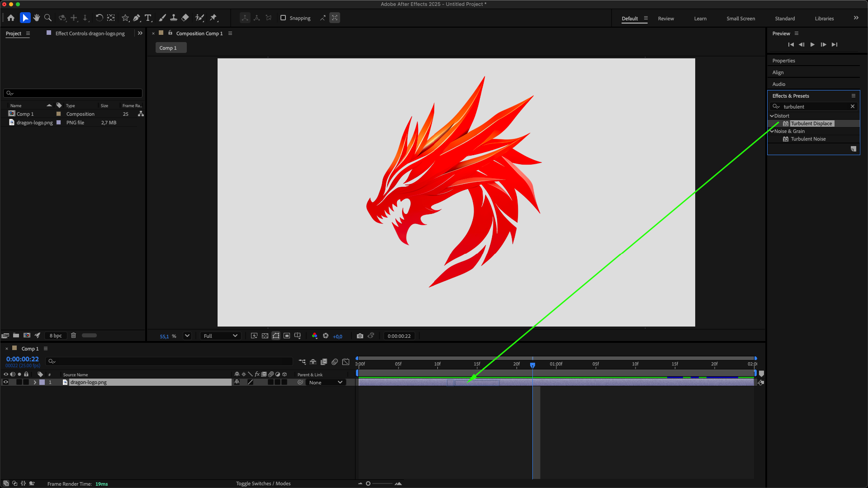
Task: Hide the dragon-logo.png layer
Action: pos(6,382)
